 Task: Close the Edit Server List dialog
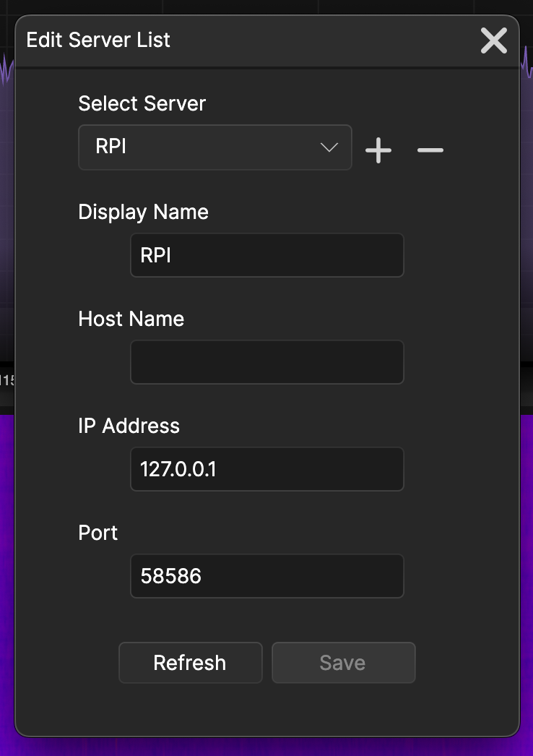pos(494,41)
